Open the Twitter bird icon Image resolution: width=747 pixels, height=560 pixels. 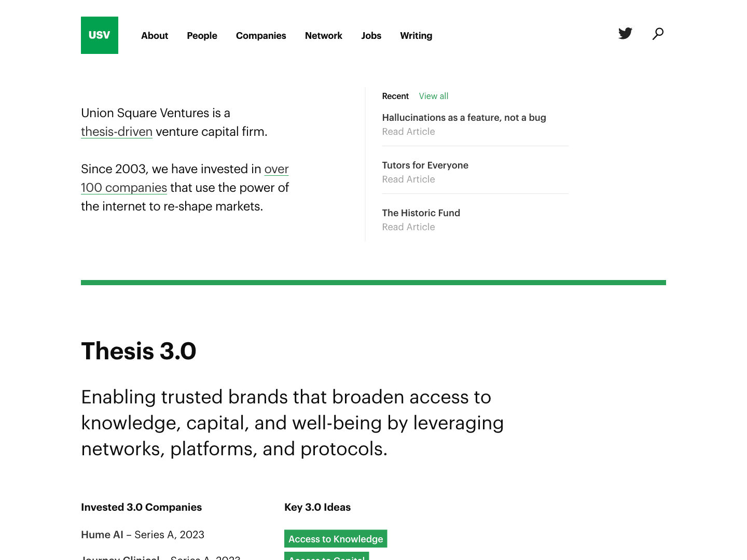pos(625,34)
